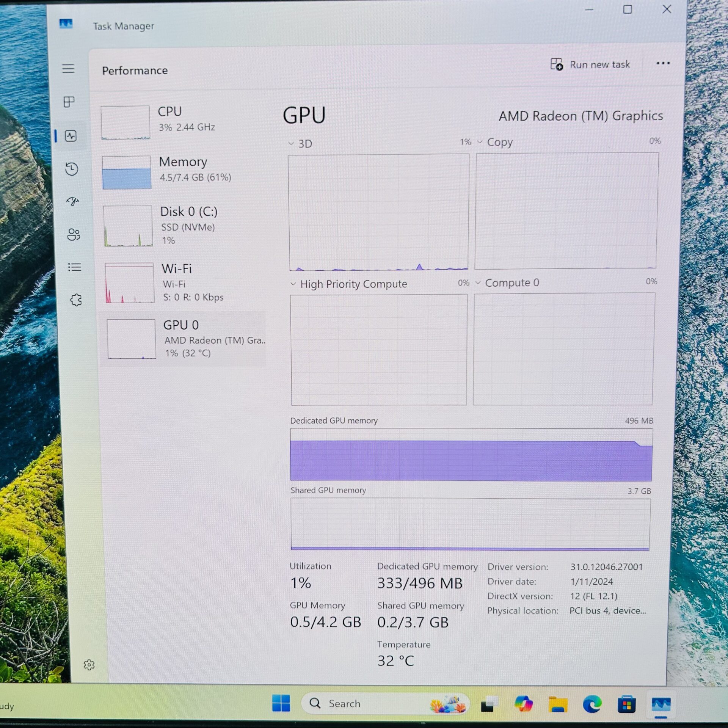
Task: Open the hamburger navigation menu
Action: pyautogui.click(x=68, y=69)
